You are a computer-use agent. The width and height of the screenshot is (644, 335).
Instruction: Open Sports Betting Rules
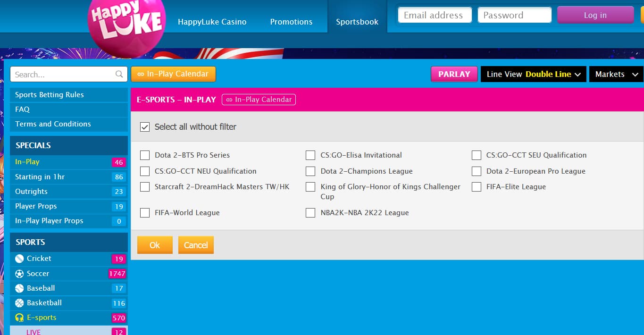[69, 95]
